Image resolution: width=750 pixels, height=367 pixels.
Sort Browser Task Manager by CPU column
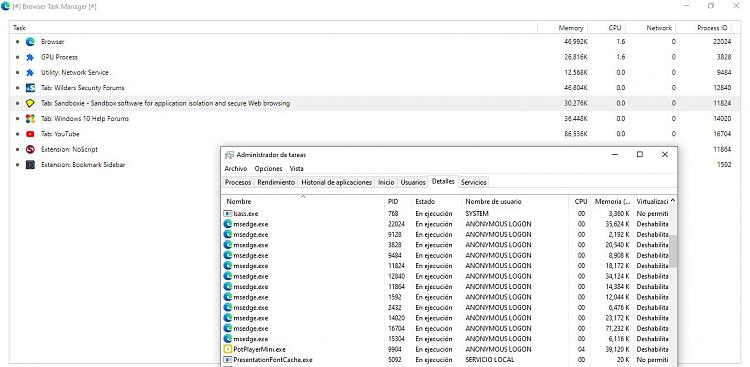point(607,28)
